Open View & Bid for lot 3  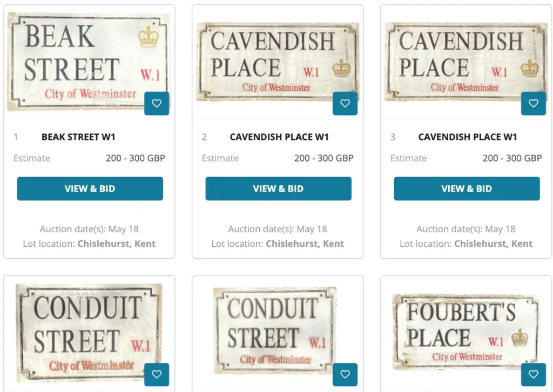click(467, 189)
